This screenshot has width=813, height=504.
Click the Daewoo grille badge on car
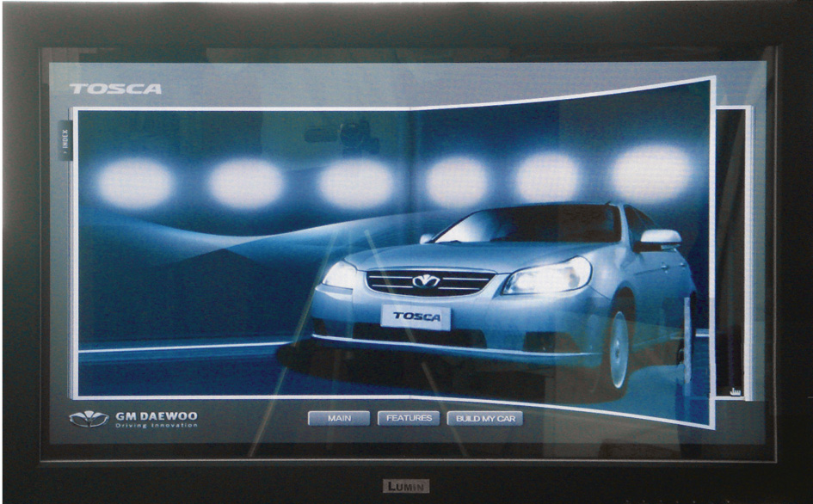426,281
